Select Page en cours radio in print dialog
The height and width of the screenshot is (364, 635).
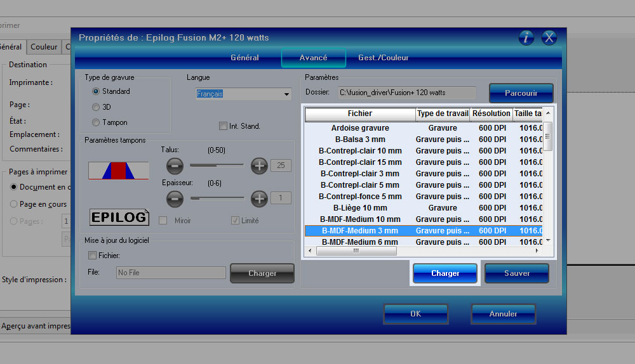pyautogui.click(x=14, y=204)
